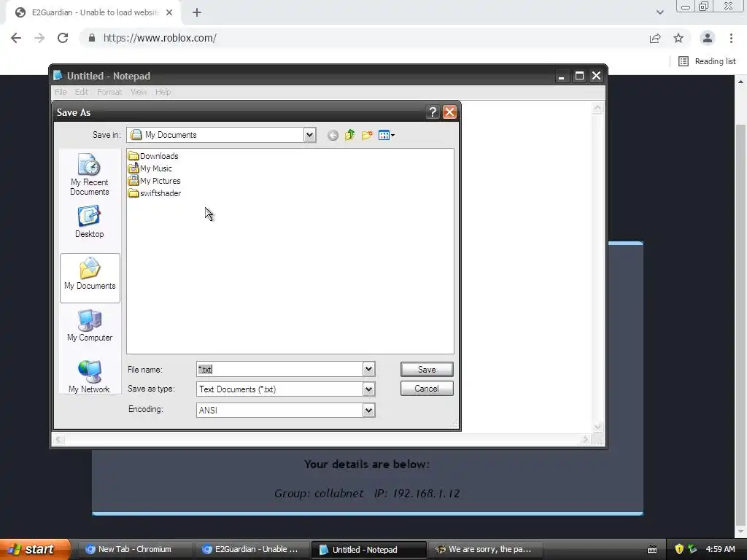Go up one folder level in dialog
Image resolution: width=747 pixels, height=560 pixels.
(349, 135)
